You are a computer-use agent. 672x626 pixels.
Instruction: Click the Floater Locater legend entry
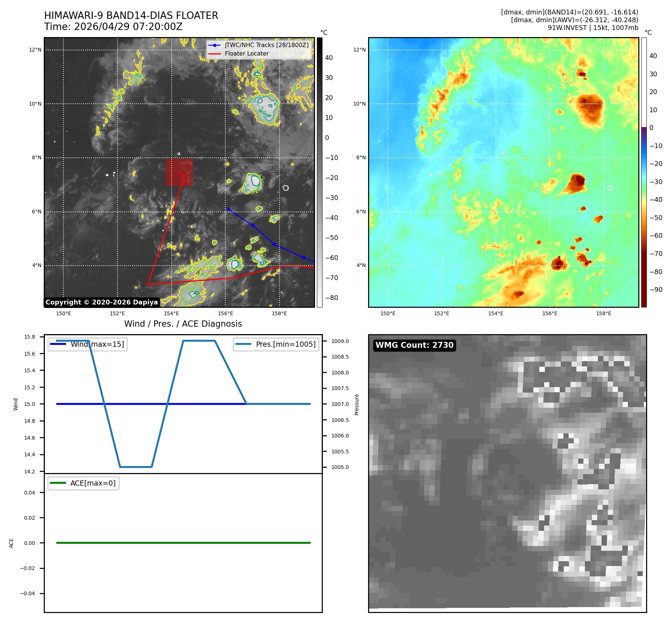tap(239, 53)
